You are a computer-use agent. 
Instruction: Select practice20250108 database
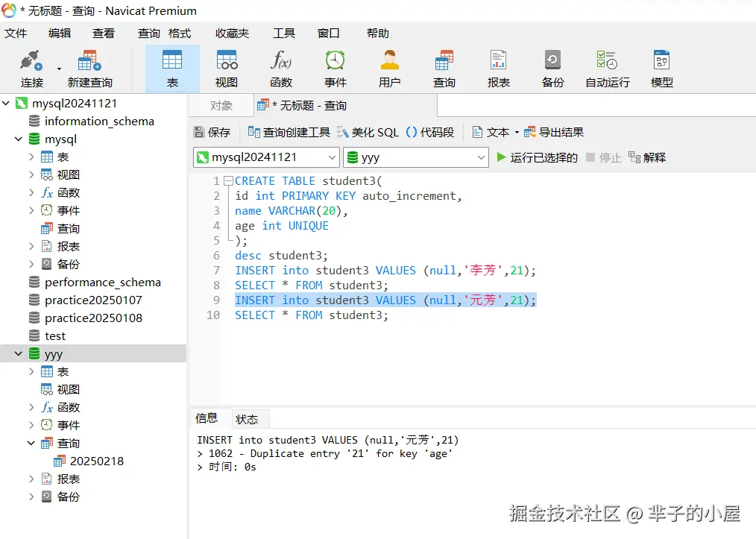[85, 318]
